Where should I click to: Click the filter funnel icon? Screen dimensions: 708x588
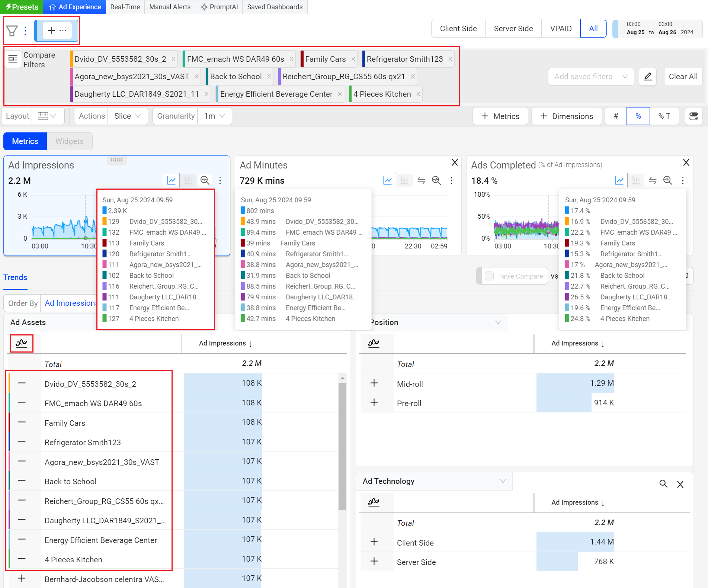tap(12, 30)
